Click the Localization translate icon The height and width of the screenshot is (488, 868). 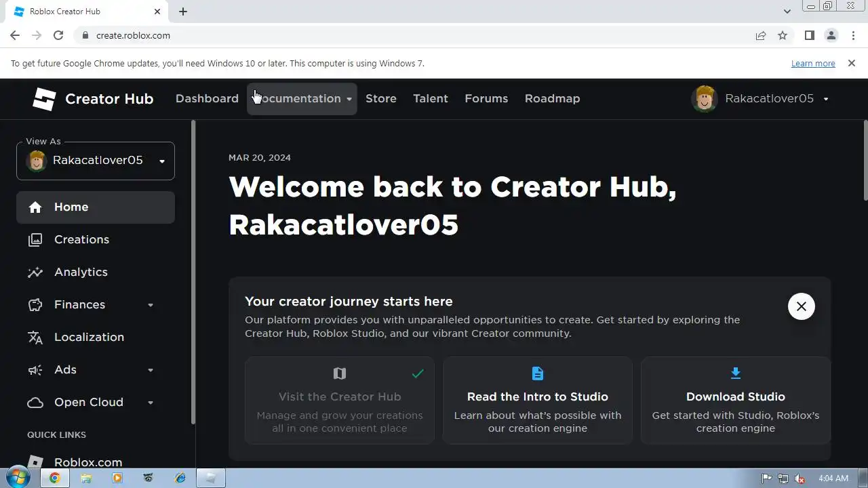point(35,338)
